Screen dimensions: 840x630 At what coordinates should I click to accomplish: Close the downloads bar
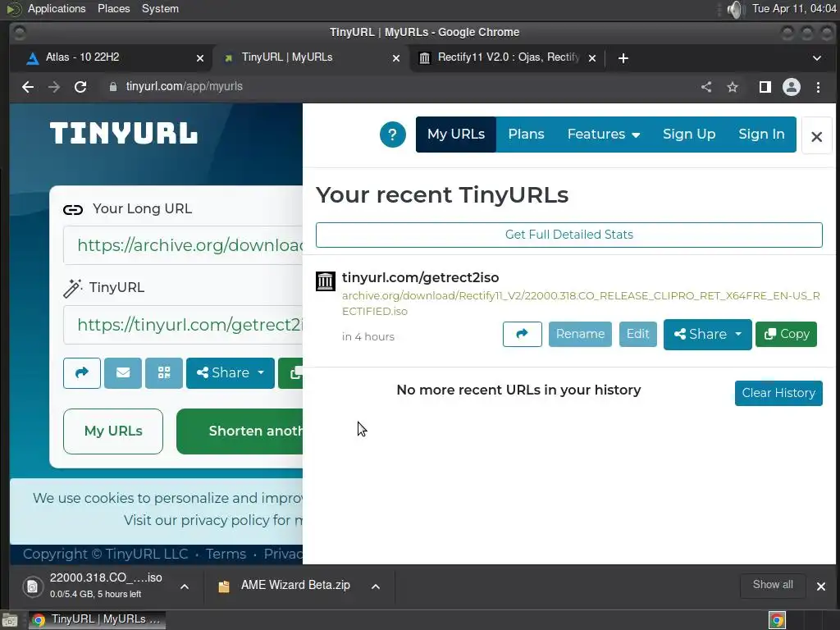[820, 587]
